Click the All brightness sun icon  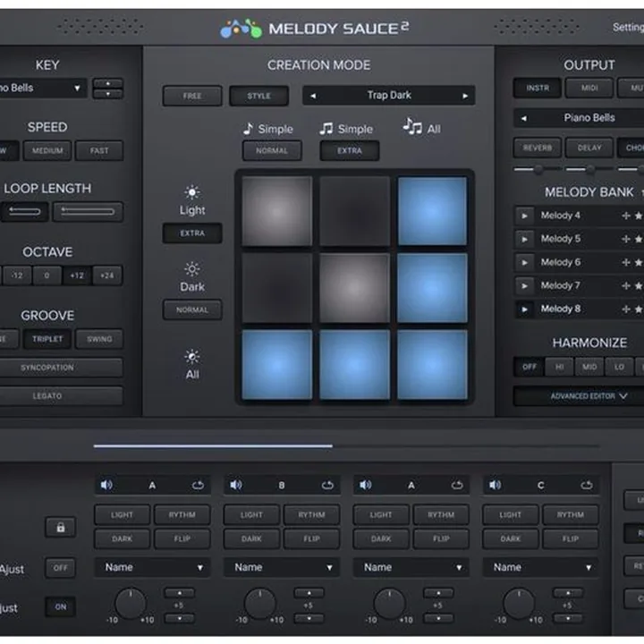coord(192,357)
